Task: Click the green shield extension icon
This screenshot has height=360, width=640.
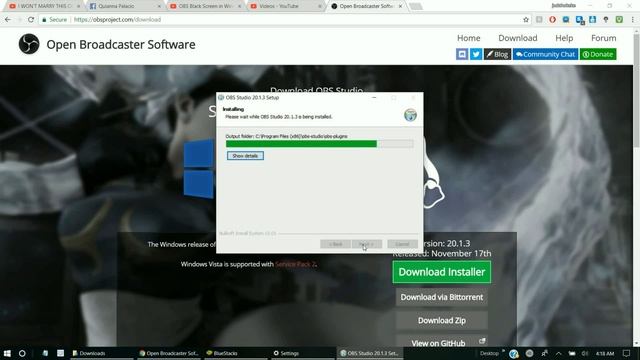Action: [619, 20]
